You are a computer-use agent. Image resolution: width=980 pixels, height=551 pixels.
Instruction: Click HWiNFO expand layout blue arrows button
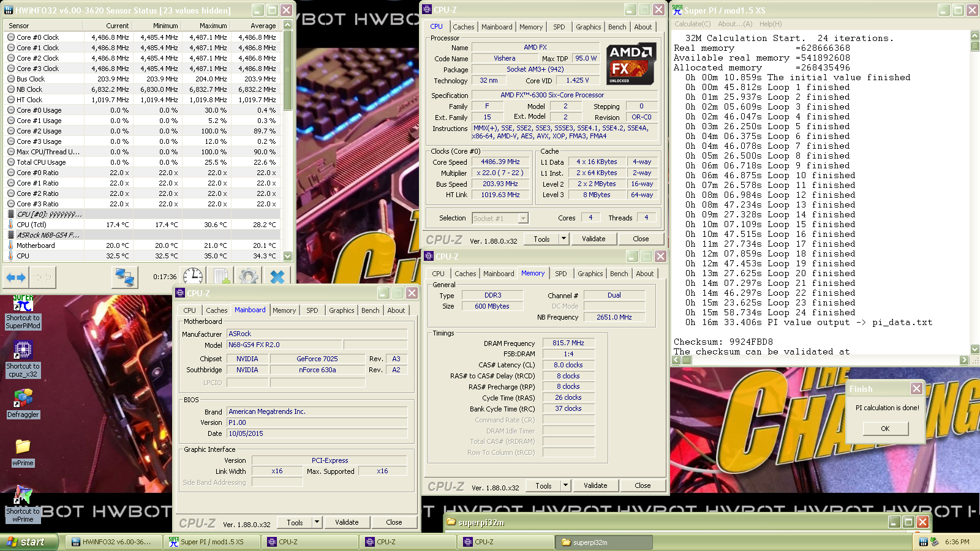[x=16, y=277]
